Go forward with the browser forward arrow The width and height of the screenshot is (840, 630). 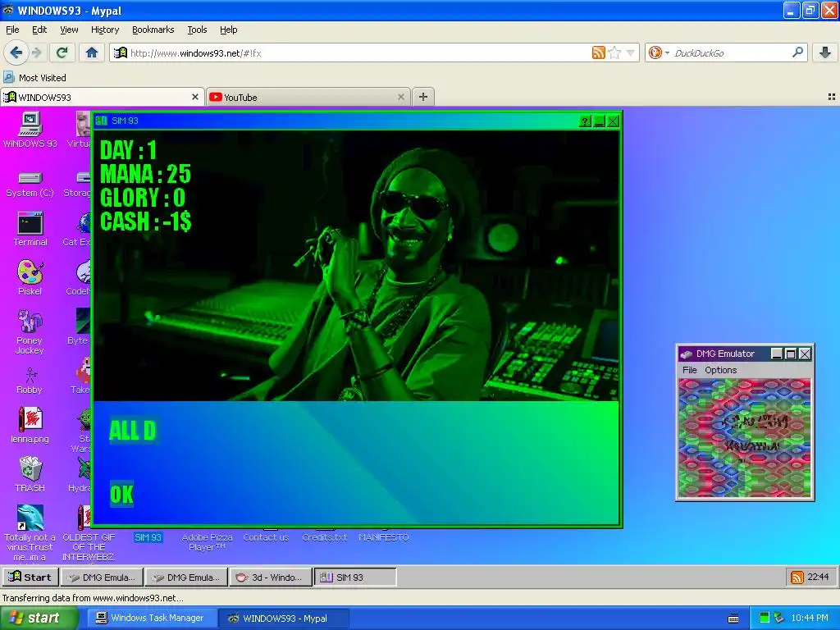36,52
